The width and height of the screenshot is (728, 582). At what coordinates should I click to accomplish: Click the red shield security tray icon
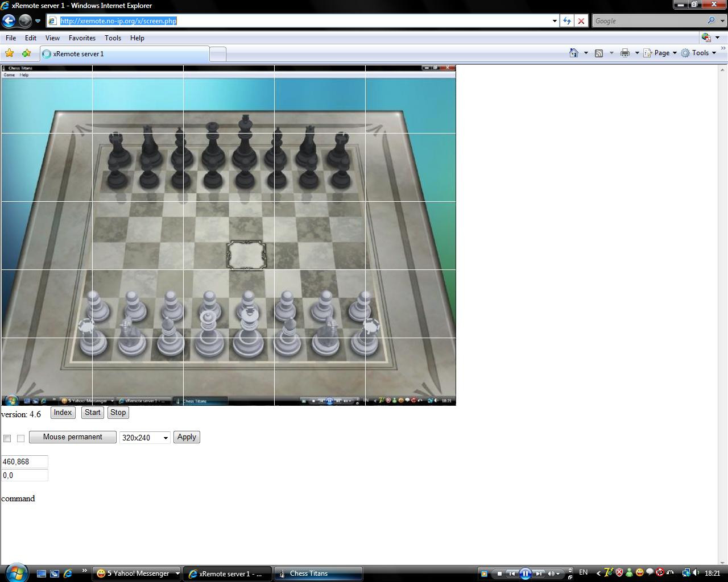click(619, 573)
